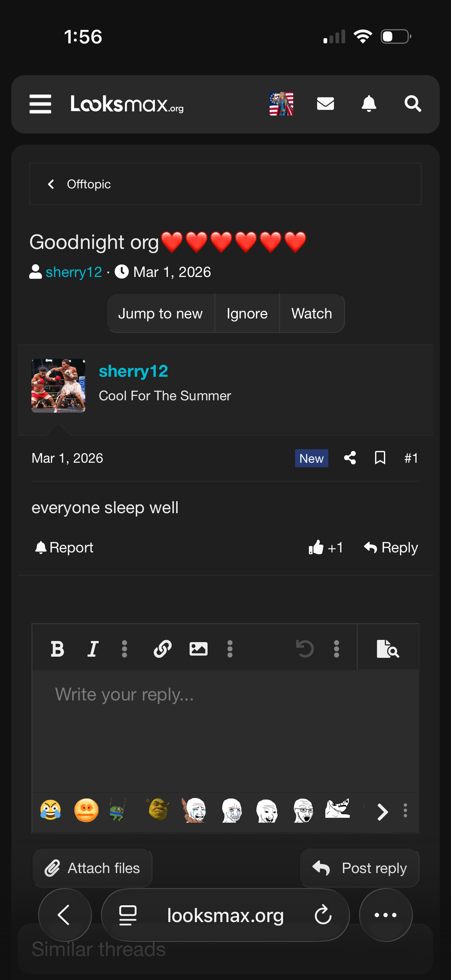Select Watch thread option

[312, 314]
